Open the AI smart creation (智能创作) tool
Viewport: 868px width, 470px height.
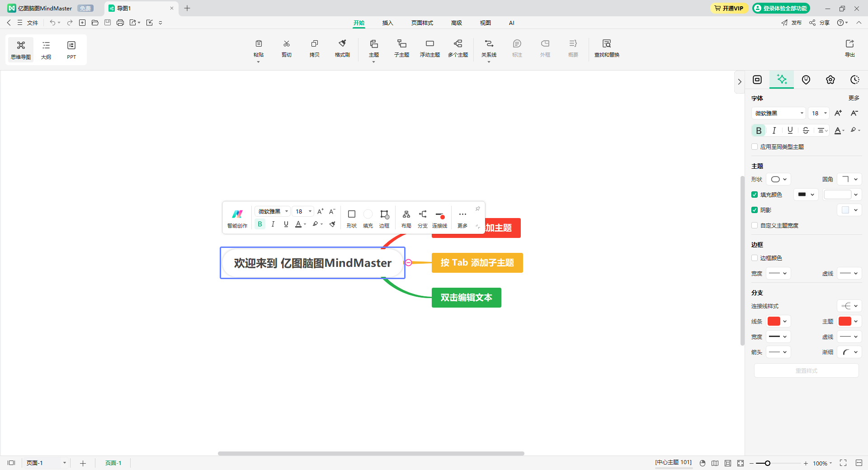click(237, 218)
